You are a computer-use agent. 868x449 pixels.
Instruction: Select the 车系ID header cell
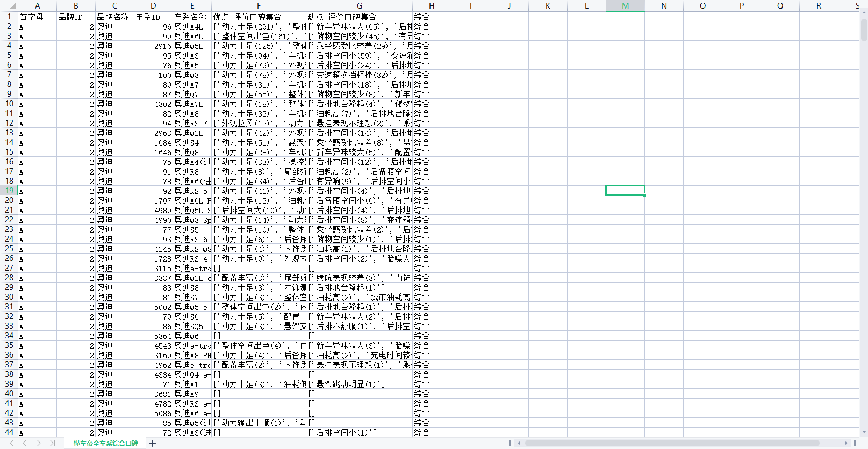pos(153,17)
